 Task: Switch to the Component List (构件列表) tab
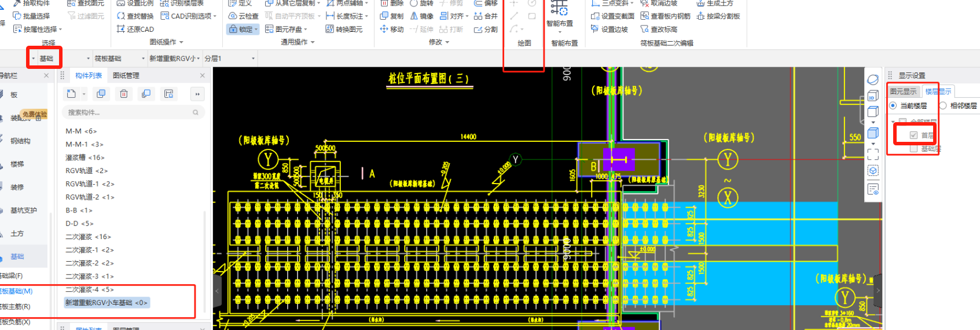tap(89, 75)
